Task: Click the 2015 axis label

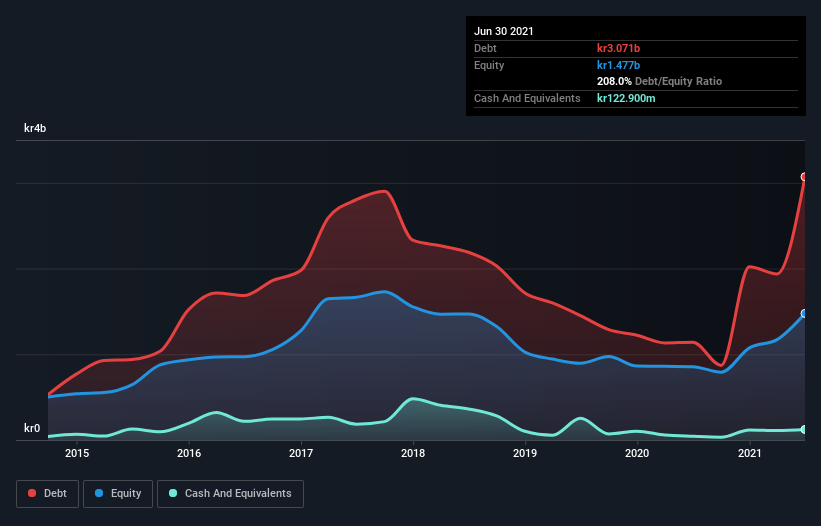Action: coord(77,453)
